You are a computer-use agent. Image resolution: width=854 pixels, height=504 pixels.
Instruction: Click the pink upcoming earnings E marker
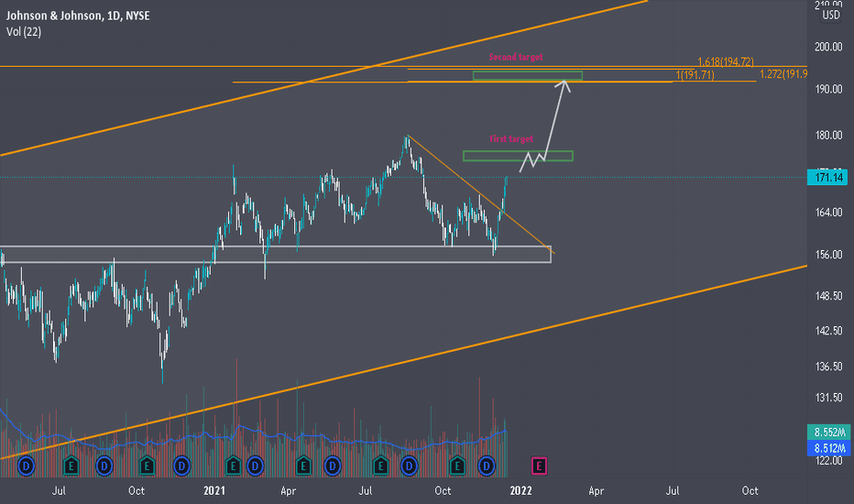[x=539, y=466]
